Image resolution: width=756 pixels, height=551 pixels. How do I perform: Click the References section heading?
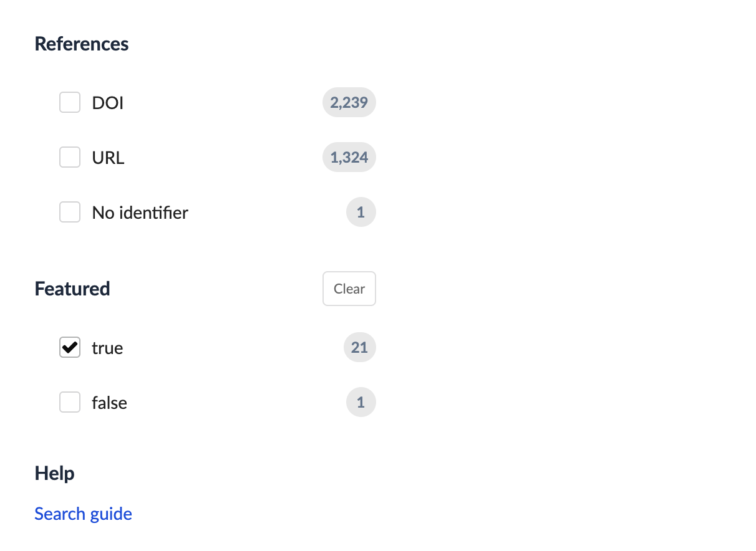coord(82,44)
